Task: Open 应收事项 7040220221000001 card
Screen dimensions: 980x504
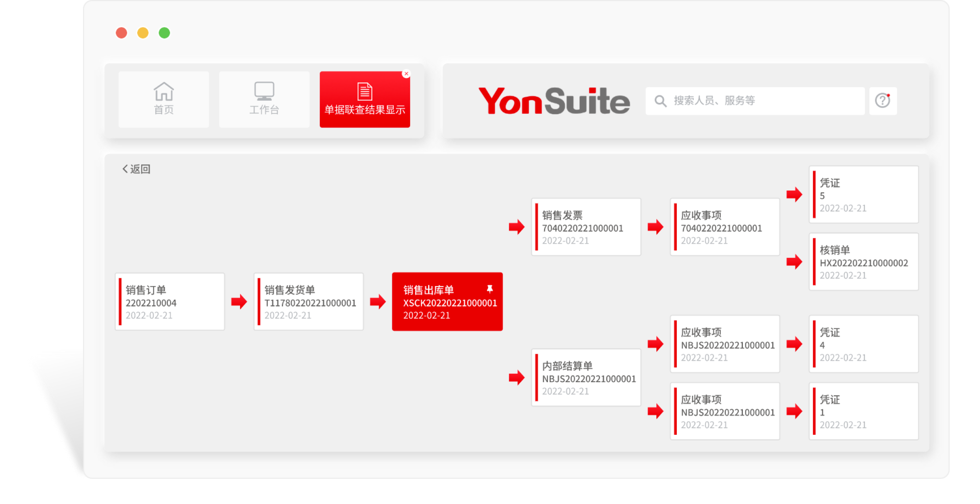Action: coord(725,227)
